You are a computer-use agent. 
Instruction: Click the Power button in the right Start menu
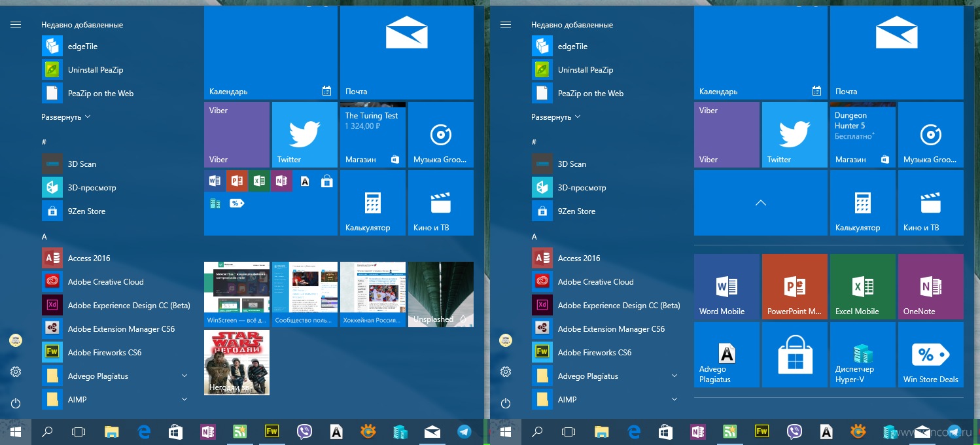[505, 403]
